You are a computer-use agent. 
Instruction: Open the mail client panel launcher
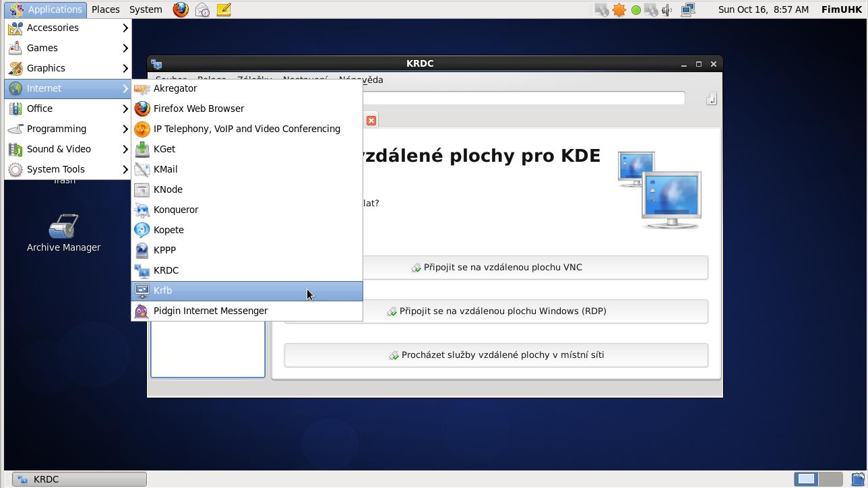click(x=202, y=9)
